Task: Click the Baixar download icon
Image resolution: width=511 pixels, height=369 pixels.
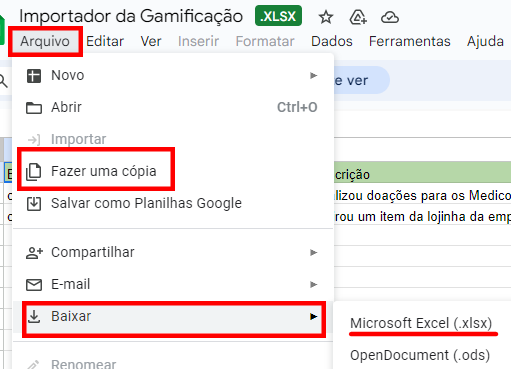Action: 34,316
